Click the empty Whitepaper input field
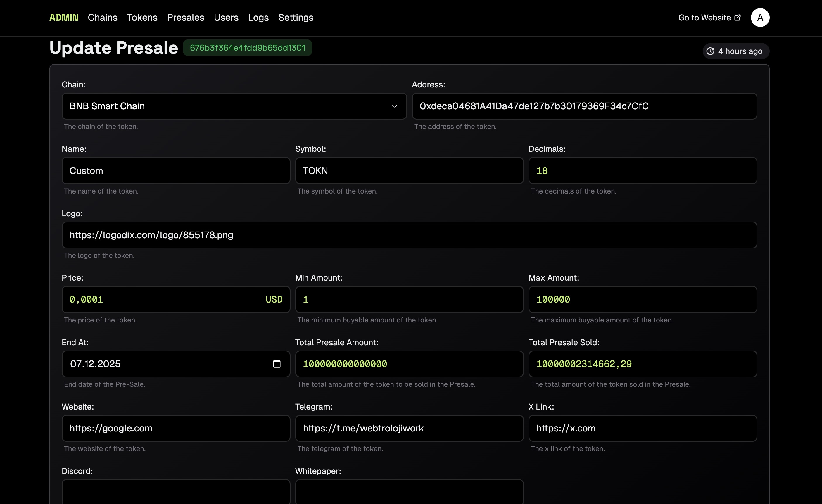The width and height of the screenshot is (822, 504). (409, 492)
